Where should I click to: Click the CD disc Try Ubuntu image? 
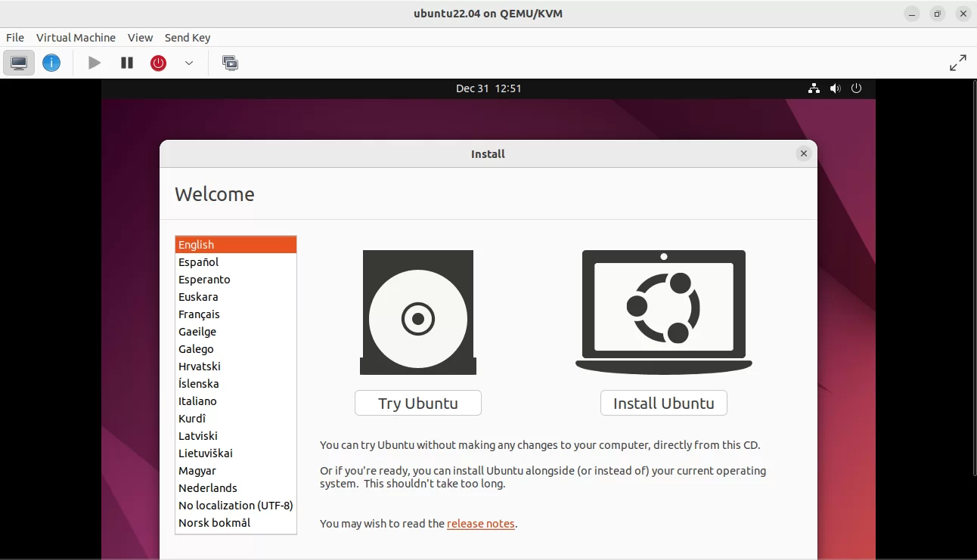(x=418, y=312)
